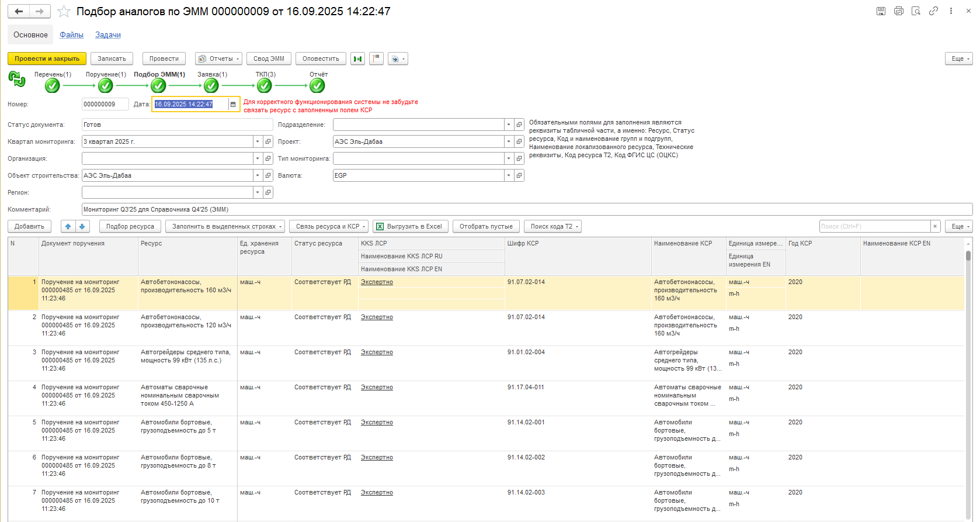Move row down with blue down arrow
980x522 pixels.
(82, 227)
